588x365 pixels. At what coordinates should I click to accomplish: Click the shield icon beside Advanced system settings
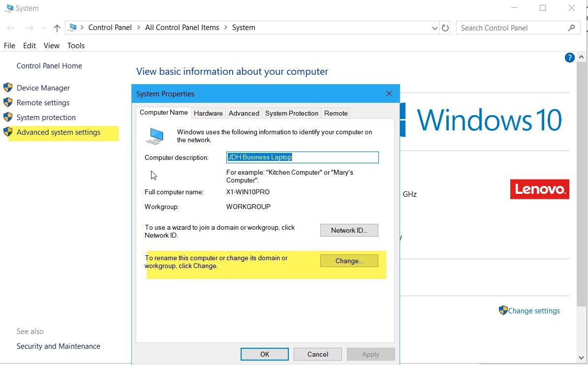(x=8, y=132)
